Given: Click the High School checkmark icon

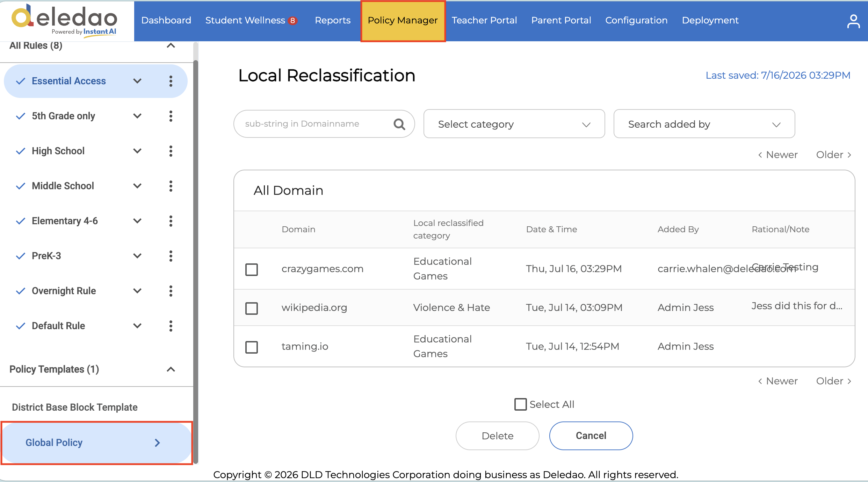Looking at the screenshot, I should (x=21, y=151).
